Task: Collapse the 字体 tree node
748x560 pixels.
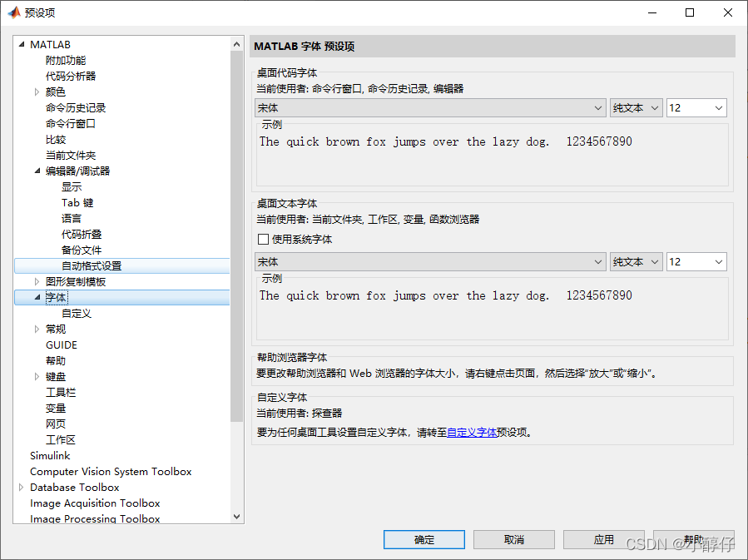Action: tap(37, 297)
